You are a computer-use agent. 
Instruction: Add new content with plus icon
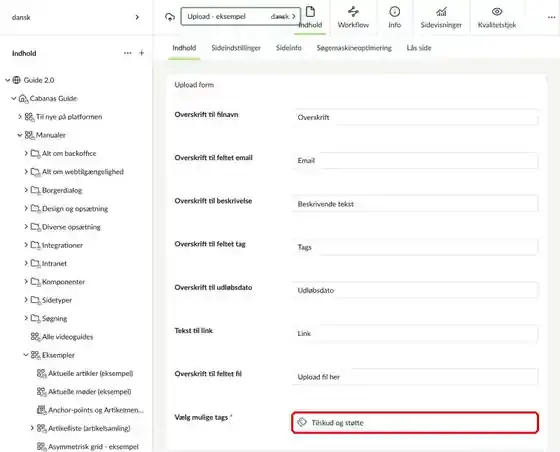coord(141,53)
